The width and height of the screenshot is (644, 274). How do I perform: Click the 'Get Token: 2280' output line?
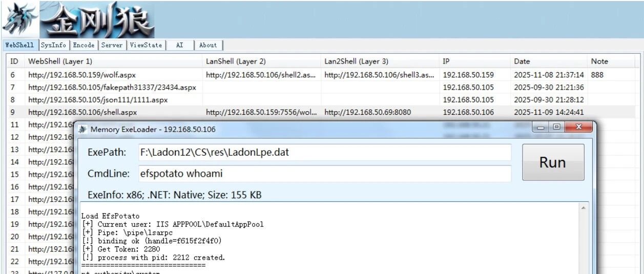[x=121, y=249]
